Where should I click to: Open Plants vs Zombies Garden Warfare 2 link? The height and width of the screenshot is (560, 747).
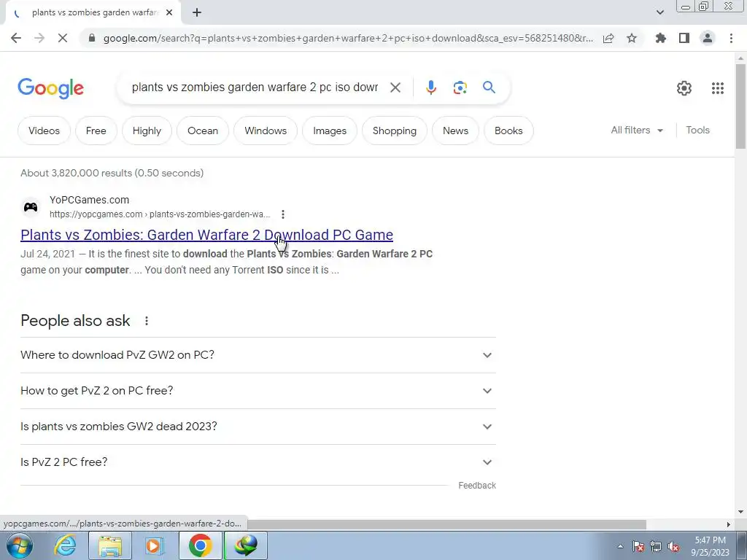click(x=206, y=235)
